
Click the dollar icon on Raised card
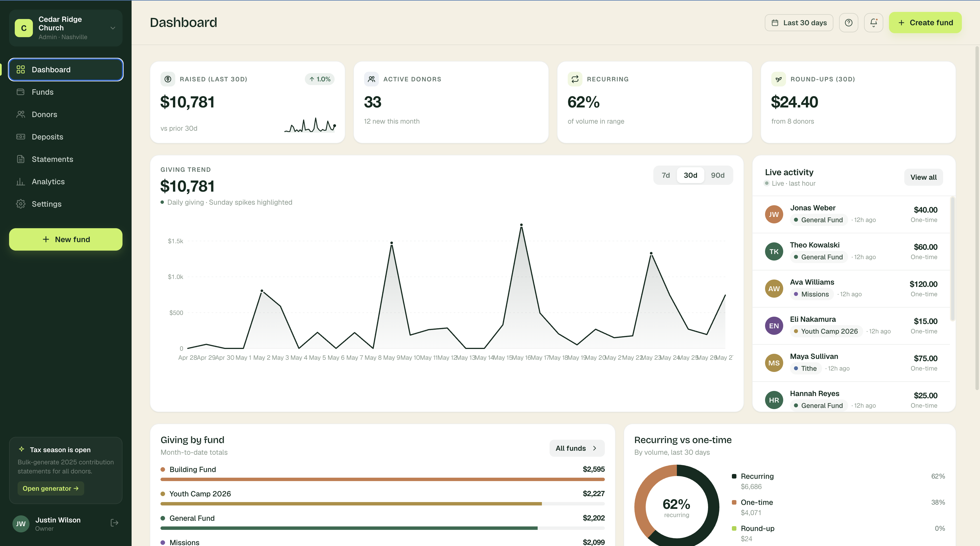168,79
